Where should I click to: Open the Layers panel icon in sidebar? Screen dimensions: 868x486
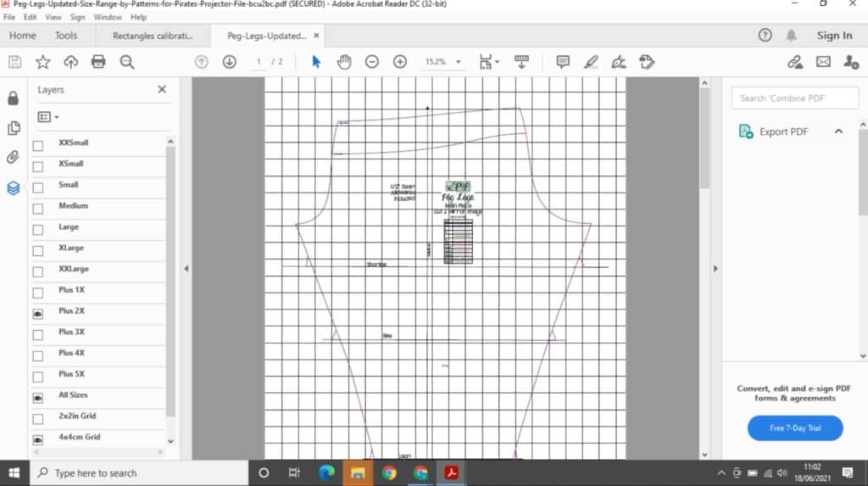(14, 188)
